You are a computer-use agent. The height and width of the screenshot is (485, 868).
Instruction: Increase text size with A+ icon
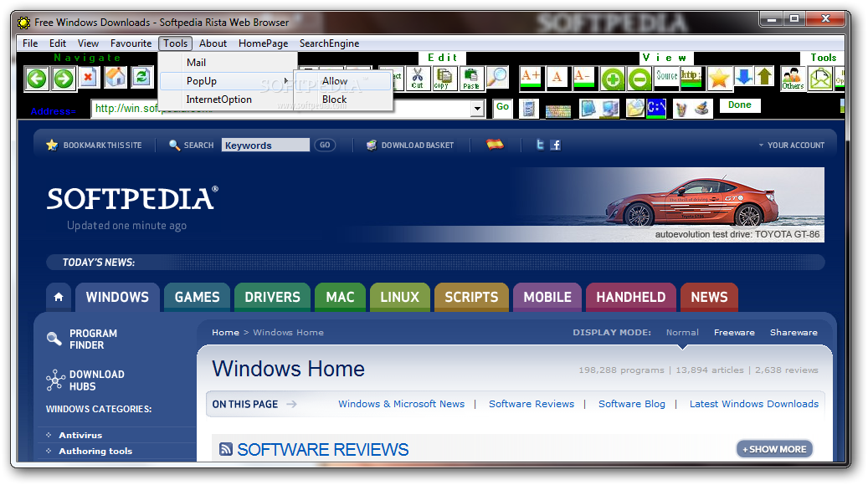[x=531, y=78]
